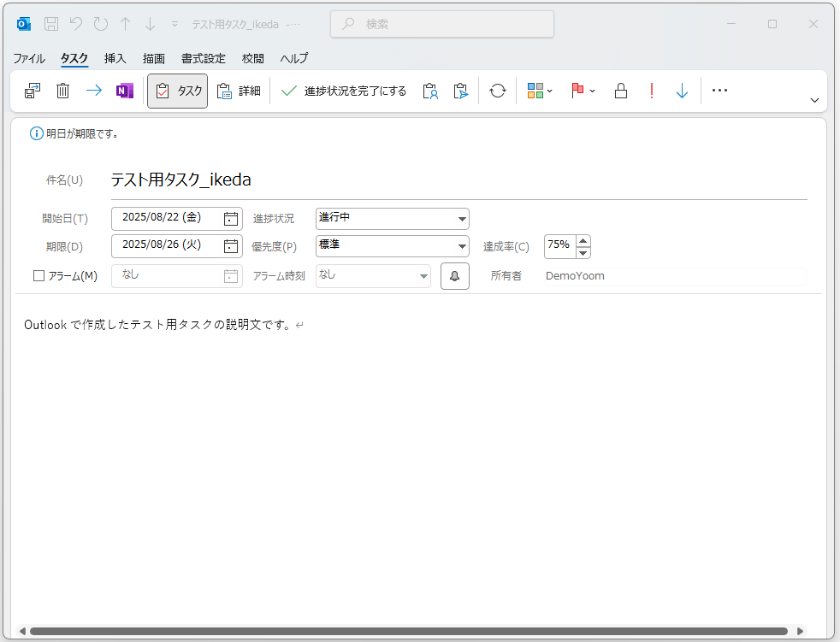Open the ファイル menu
Image resolution: width=840 pixels, height=642 pixels.
point(29,59)
